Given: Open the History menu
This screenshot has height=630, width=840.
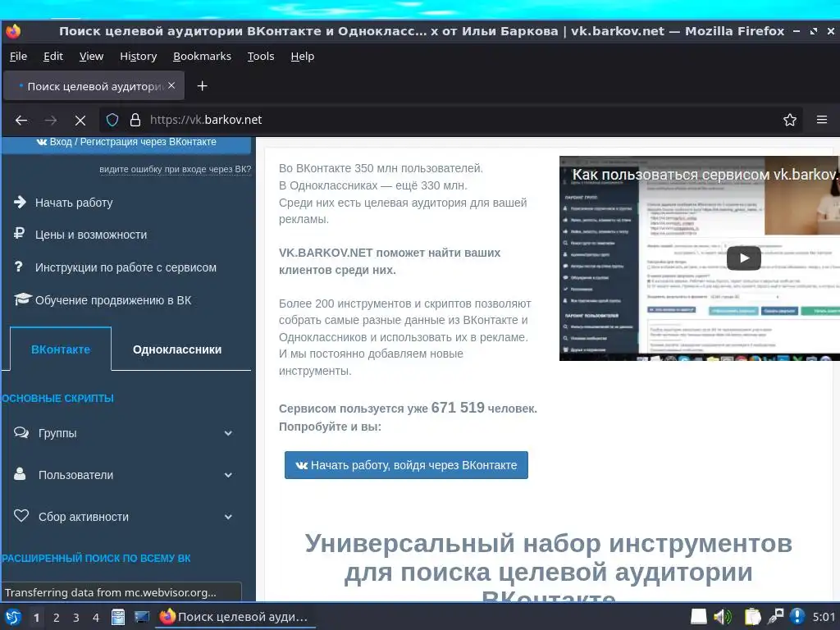Looking at the screenshot, I should (x=138, y=57).
